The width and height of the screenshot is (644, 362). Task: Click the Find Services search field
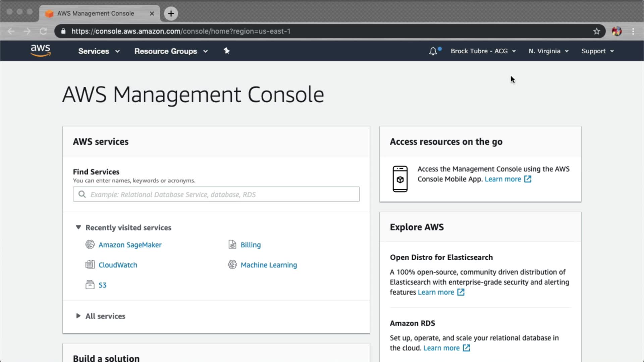pyautogui.click(x=216, y=194)
